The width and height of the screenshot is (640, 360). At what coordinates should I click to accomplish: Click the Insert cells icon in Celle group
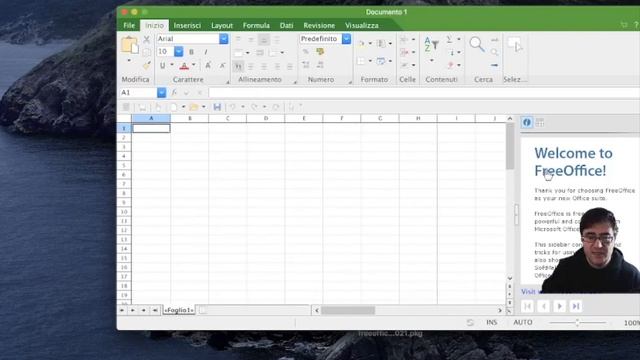point(404,39)
